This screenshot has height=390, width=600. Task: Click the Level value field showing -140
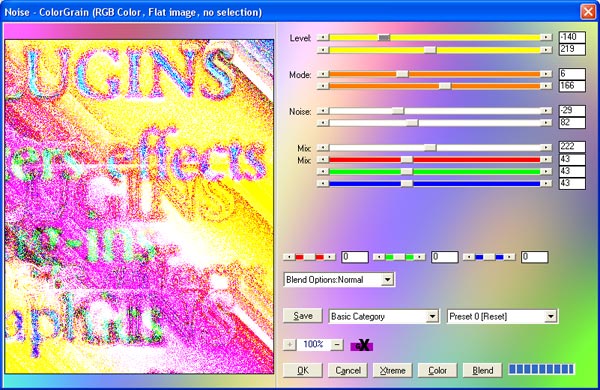click(x=572, y=37)
